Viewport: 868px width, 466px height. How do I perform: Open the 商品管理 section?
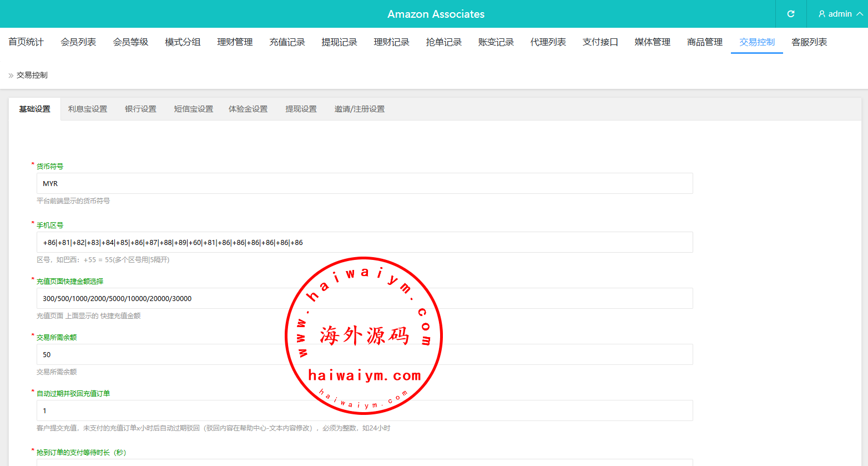click(704, 42)
